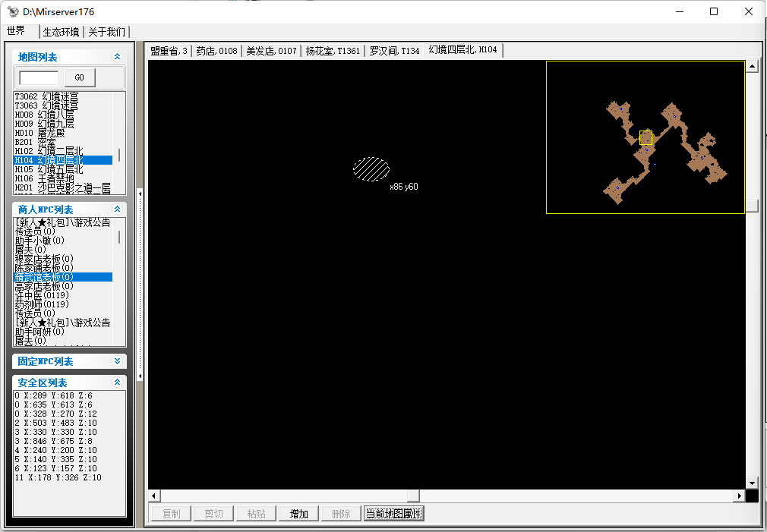Image resolution: width=767 pixels, height=532 pixels.
Task: Switch to map tab 药店, 0108
Action: coord(216,51)
